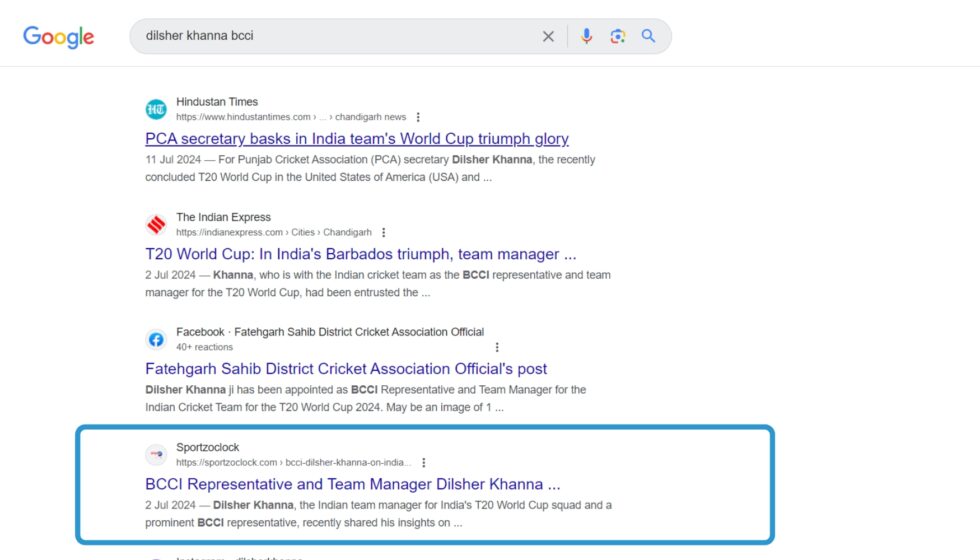
Task: Click the indianexpress.com Cities Chandigarh breadcrumb
Action: [x=274, y=232]
